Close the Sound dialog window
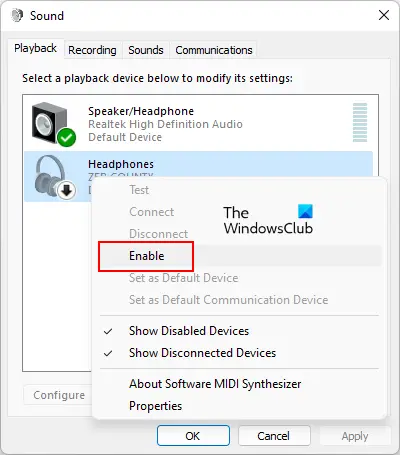This screenshot has width=400, height=455. [384, 15]
